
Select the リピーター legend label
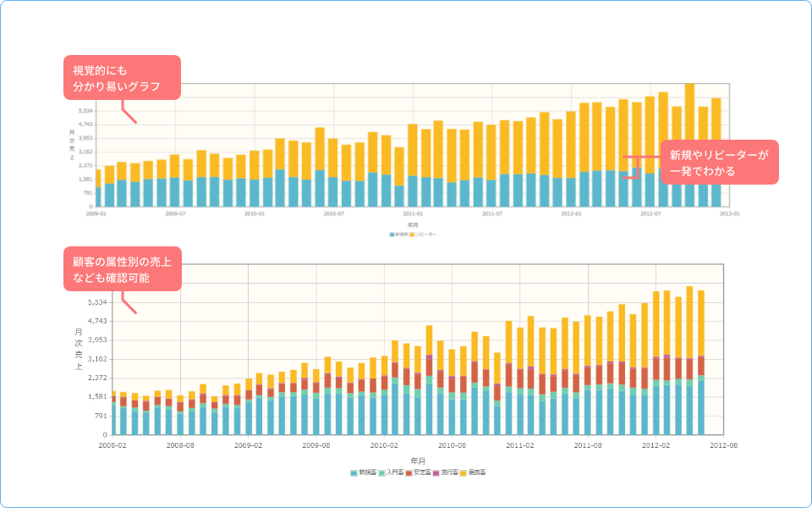point(425,235)
